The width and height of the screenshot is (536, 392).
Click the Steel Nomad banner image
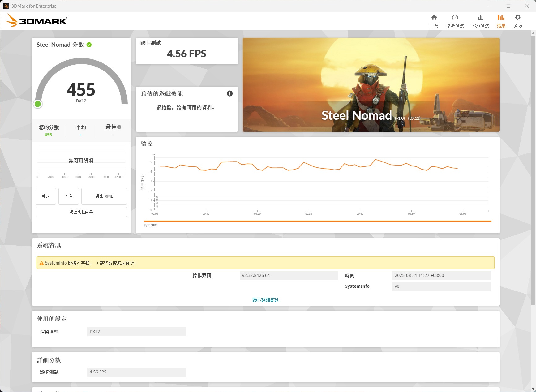click(371, 85)
